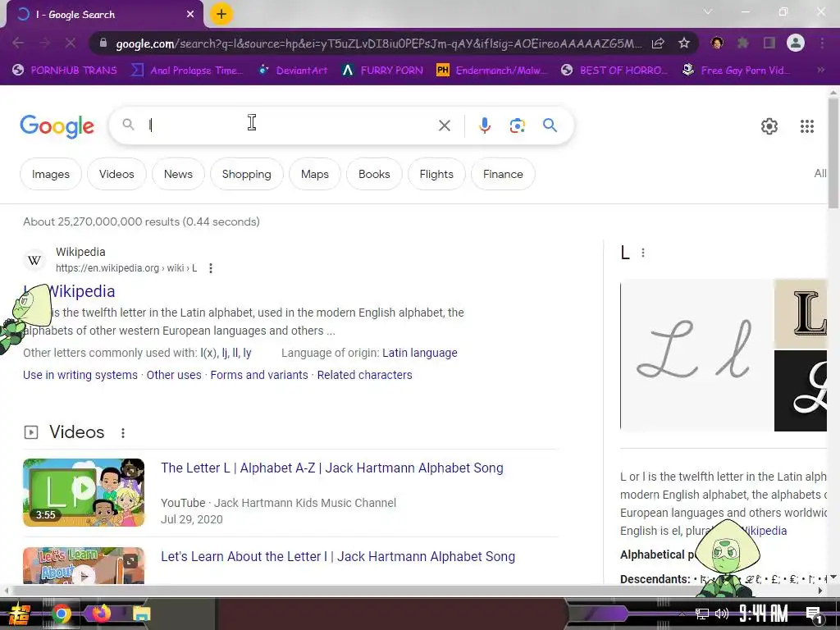840x630 pixels.
Task: Open the Videos section options dots
Action: (123, 433)
